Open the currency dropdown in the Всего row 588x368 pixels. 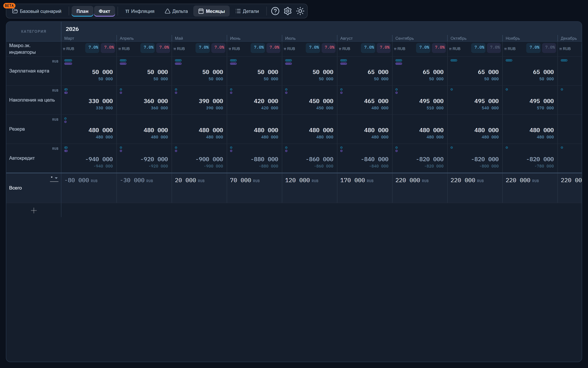tap(54, 178)
